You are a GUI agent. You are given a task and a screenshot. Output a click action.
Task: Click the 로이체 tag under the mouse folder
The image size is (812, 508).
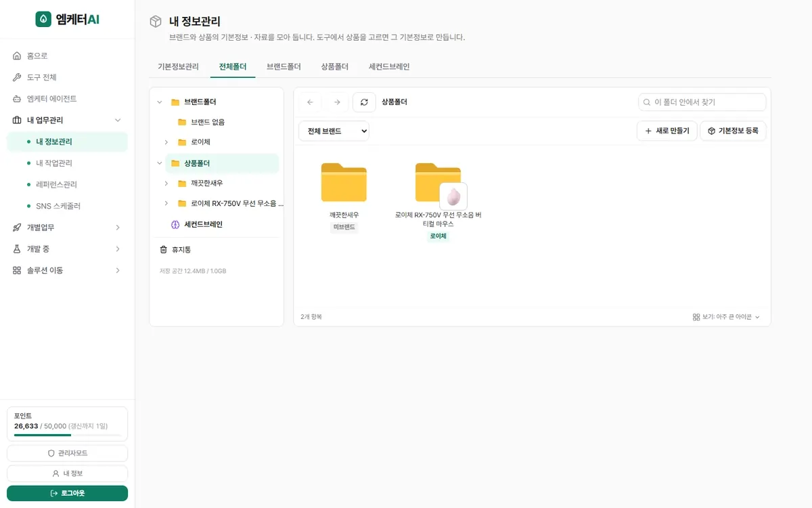(438, 236)
